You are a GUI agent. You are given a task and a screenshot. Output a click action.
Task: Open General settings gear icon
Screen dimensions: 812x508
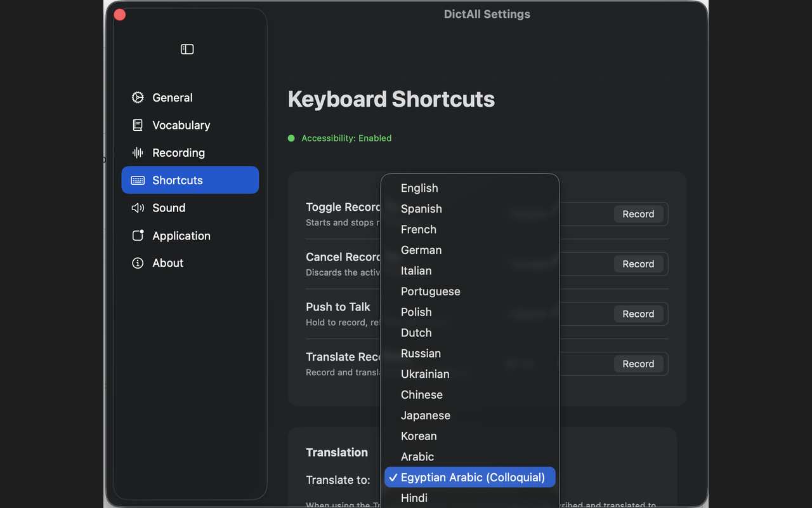coord(138,98)
